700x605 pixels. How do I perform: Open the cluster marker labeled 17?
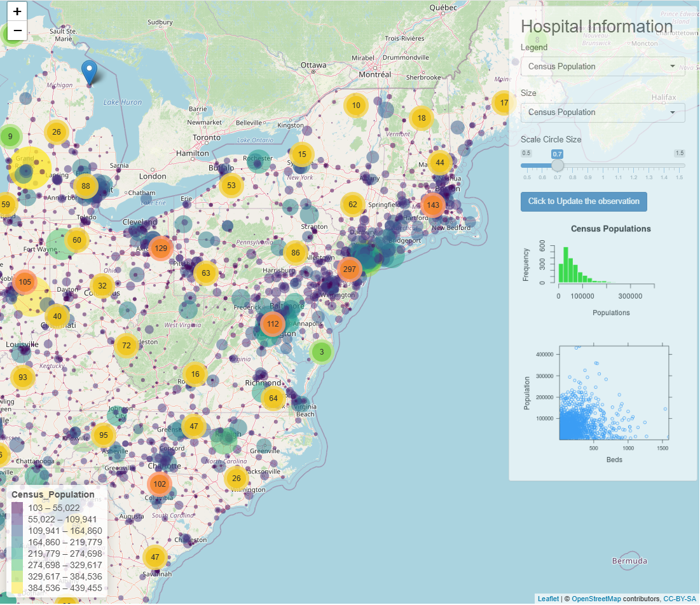[x=504, y=102]
